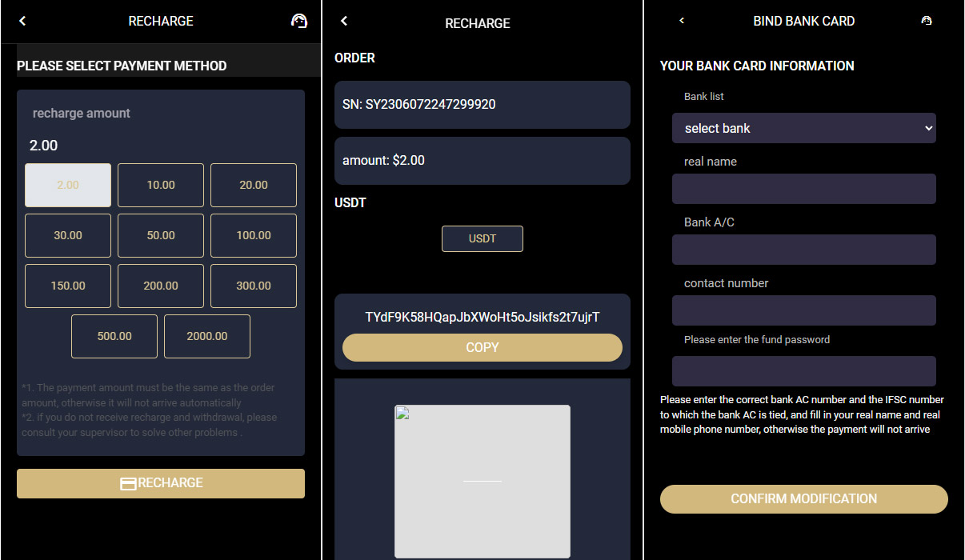Screen dimensions: 965x560
Task: Click the wallet address TYdF9K58HQap text
Action: click(x=482, y=317)
